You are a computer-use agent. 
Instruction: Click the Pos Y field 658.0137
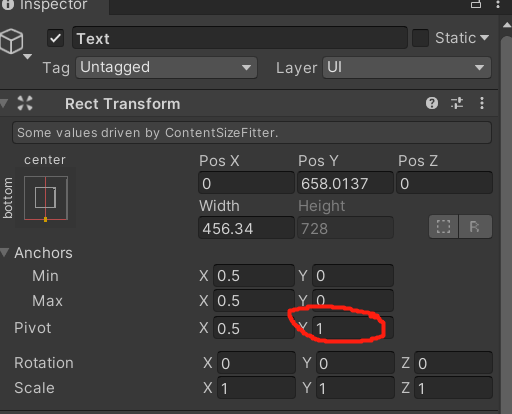point(345,183)
